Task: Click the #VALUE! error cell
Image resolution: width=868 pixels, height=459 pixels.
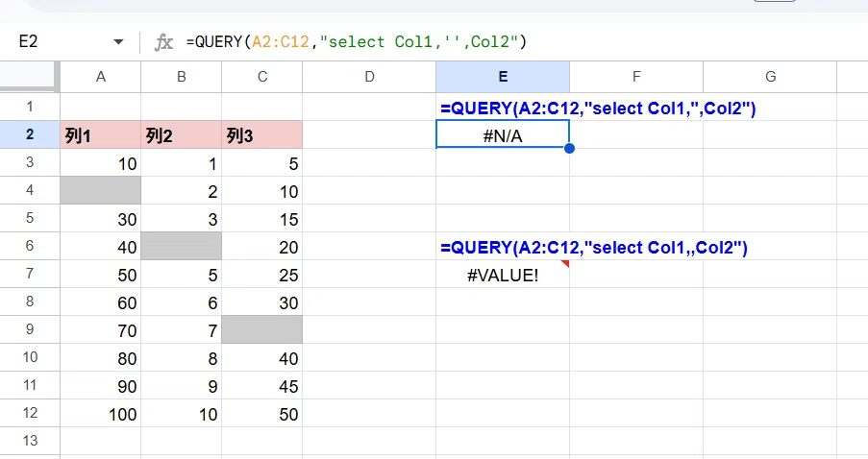Action: tap(503, 275)
